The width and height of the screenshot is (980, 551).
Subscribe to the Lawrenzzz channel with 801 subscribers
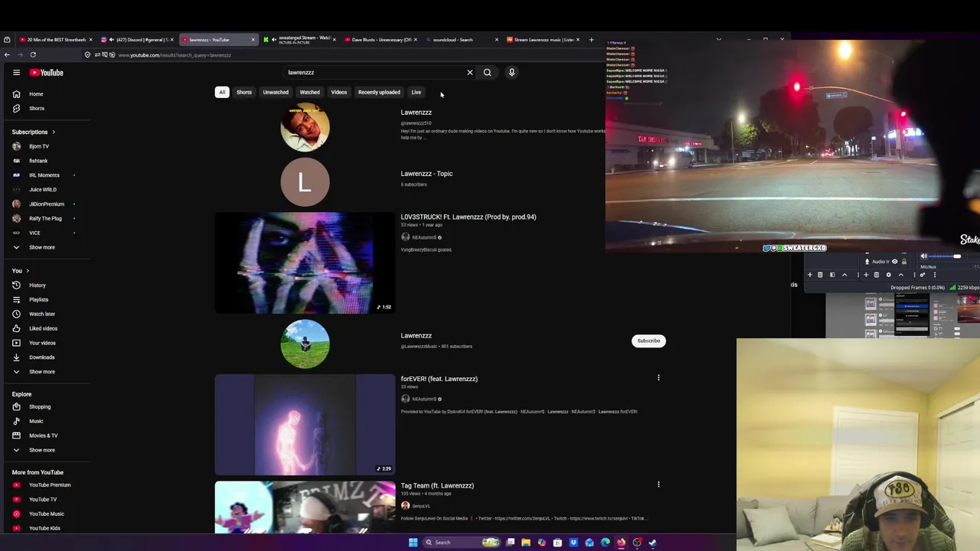click(x=648, y=341)
